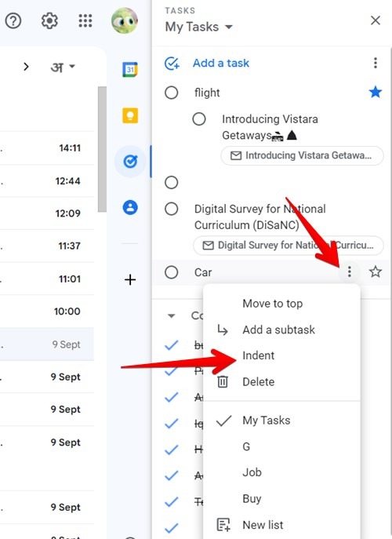The height and width of the screenshot is (539, 392).
Task: Star the Car task
Action: [376, 272]
